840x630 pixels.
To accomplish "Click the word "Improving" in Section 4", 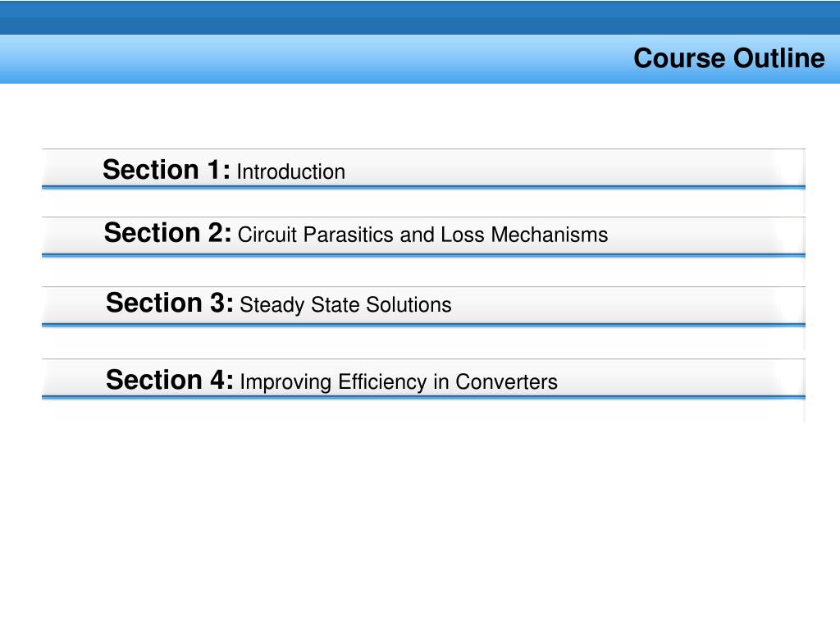I will coord(285,382).
